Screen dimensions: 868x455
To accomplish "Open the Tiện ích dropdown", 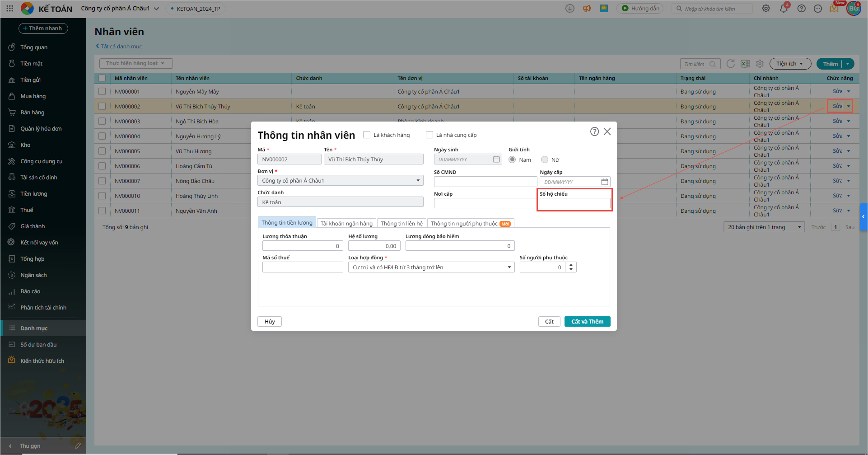I will (x=790, y=64).
